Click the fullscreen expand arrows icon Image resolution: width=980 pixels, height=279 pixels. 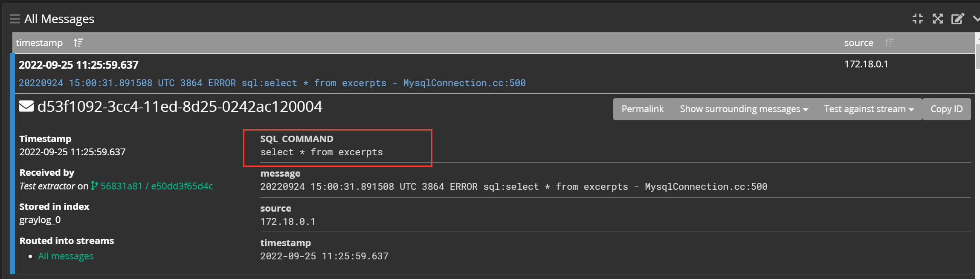[937, 19]
